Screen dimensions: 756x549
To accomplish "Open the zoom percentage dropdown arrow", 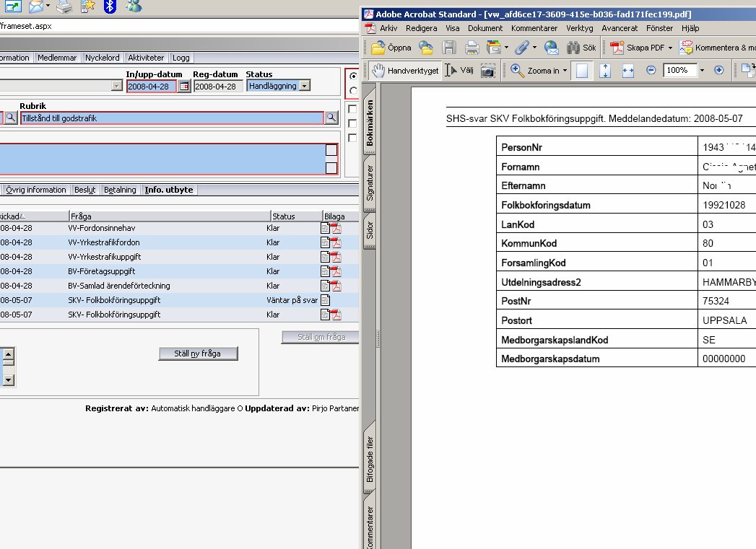I will (702, 71).
